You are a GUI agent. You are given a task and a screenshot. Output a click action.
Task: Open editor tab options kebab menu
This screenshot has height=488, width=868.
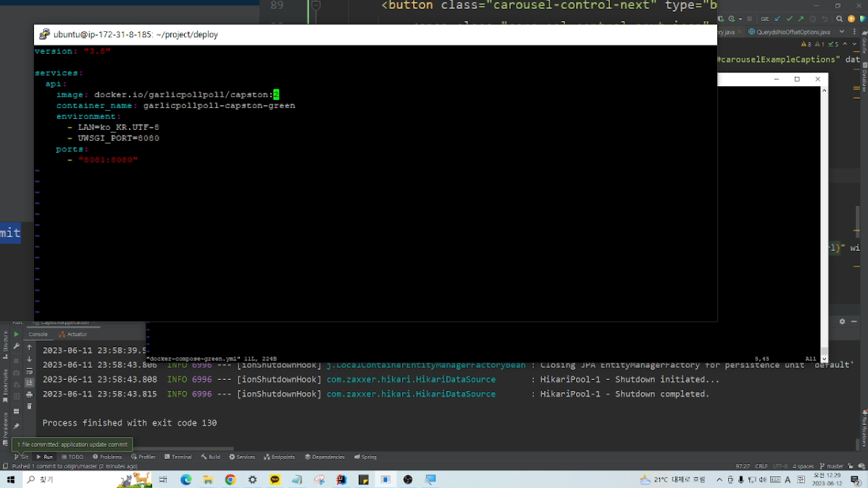pyautogui.click(x=854, y=32)
